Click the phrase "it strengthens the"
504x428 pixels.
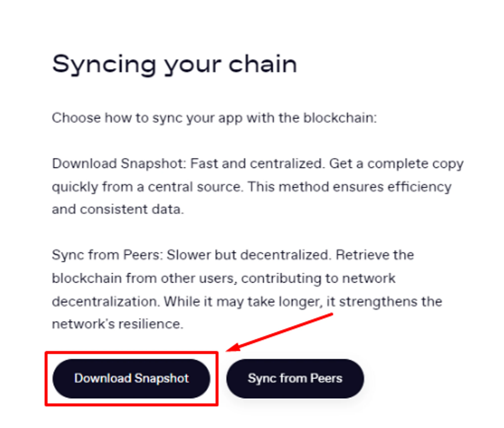click(384, 301)
